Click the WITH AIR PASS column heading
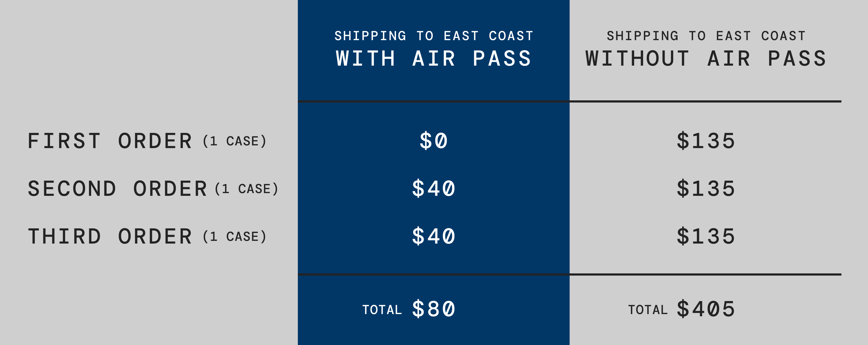Screen dimensions: 868x345 434,59
